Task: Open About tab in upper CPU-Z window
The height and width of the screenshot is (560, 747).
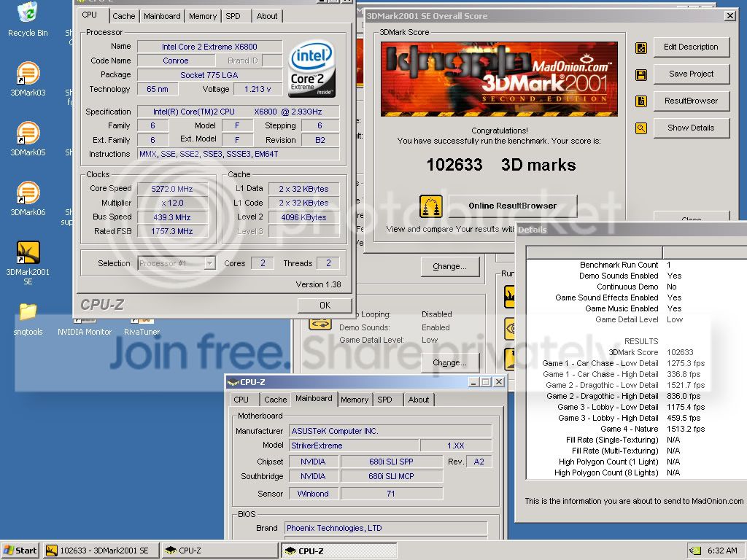Action: 267,16
